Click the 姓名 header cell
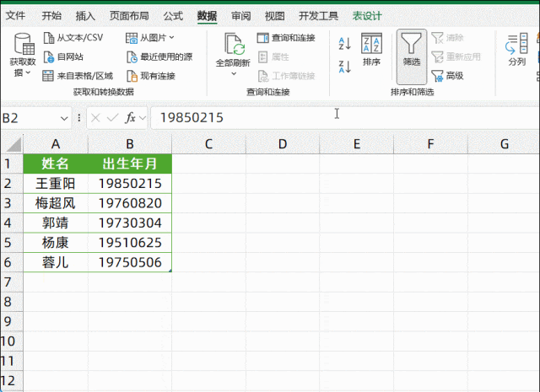This screenshot has height=392, width=540. (56, 164)
